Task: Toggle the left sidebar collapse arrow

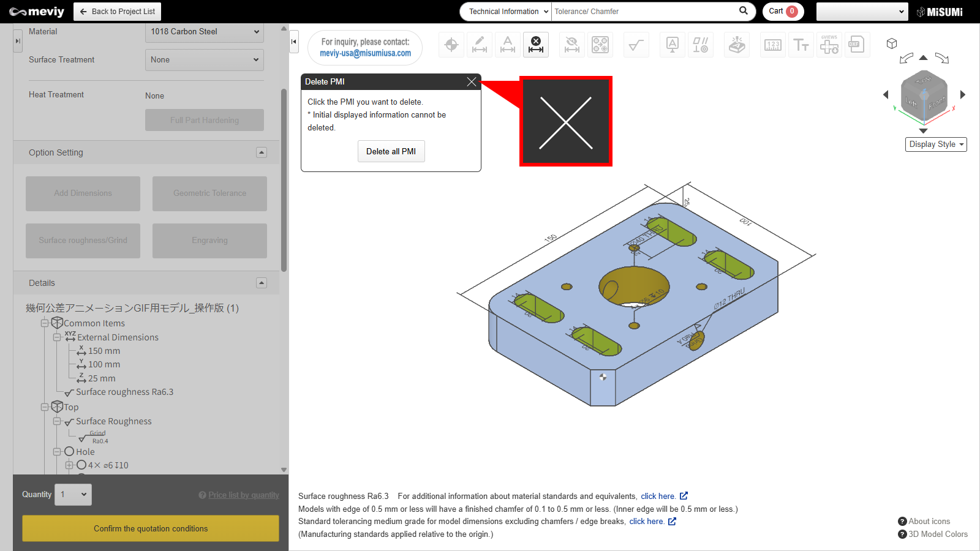Action: [x=18, y=41]
